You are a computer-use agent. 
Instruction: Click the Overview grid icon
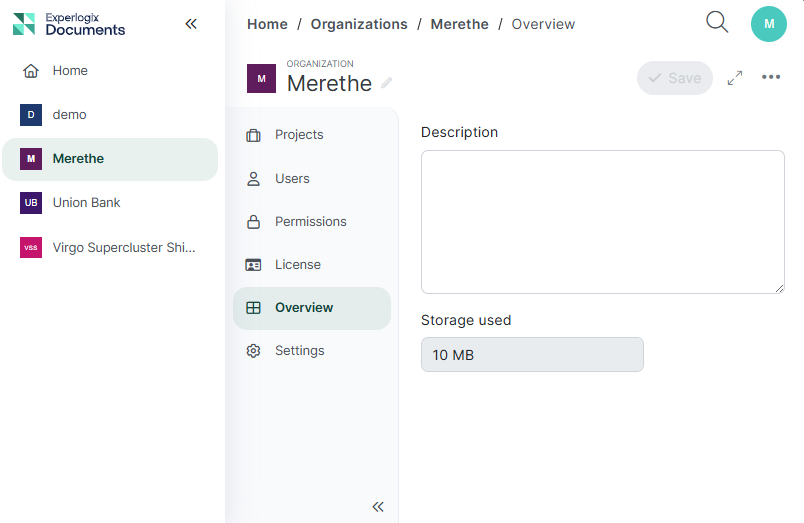pos(253,308)
